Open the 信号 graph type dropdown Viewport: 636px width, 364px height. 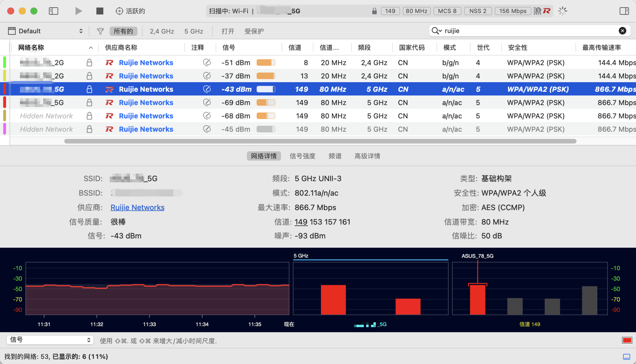coord(50,340)
